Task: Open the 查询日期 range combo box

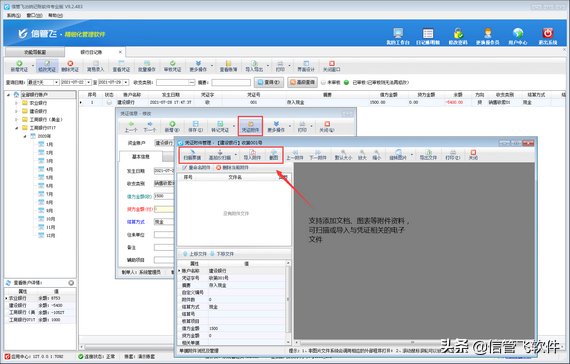Action: coord(43,83)
